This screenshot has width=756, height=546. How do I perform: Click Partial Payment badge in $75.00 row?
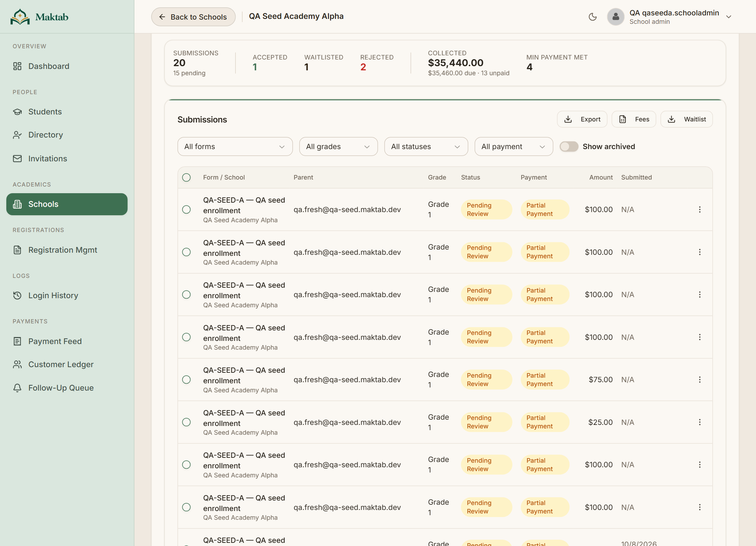coord(545,379)
